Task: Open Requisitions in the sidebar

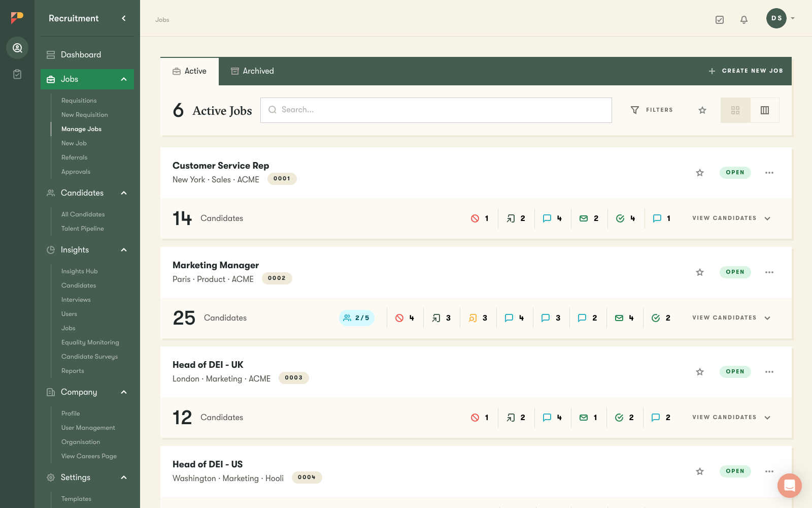Action: (79, 101)
